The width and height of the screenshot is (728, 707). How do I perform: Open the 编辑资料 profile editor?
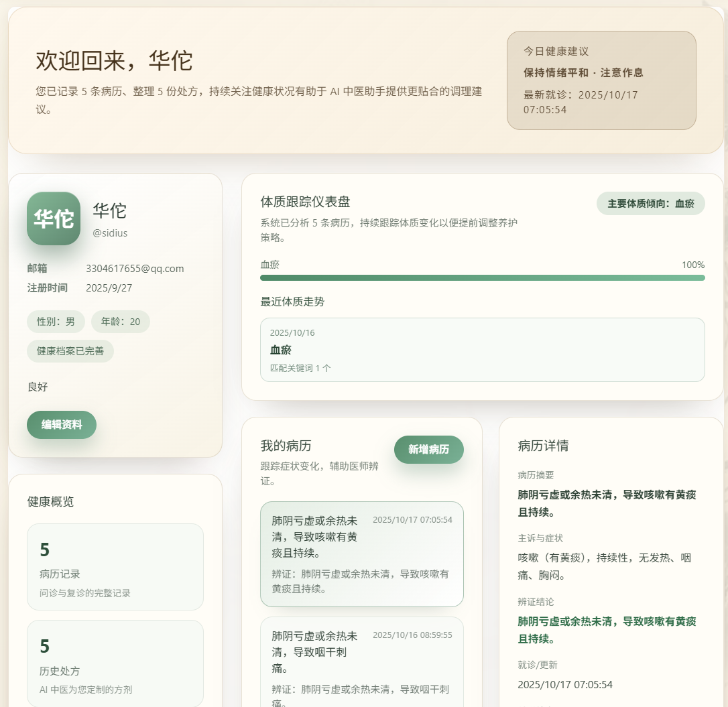[62, 425]
